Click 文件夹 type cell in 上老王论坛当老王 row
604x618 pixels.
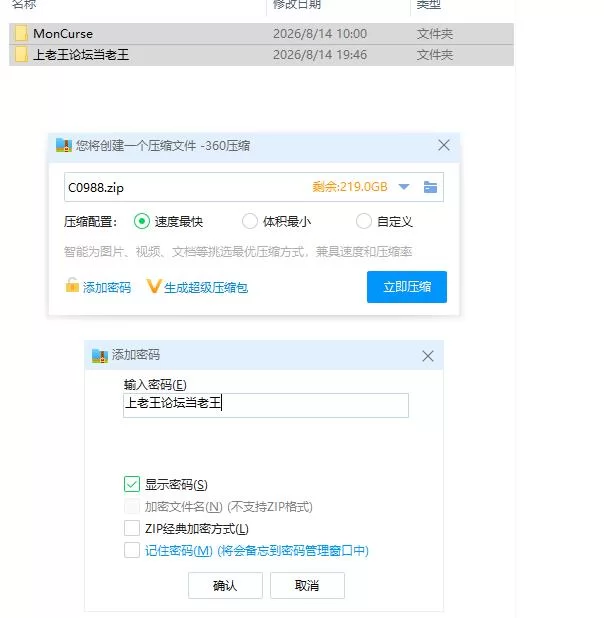coord(434,55)
